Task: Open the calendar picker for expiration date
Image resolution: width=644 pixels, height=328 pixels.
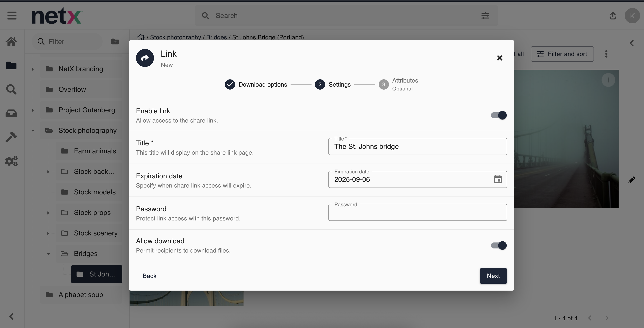Action: click(498, 179)
